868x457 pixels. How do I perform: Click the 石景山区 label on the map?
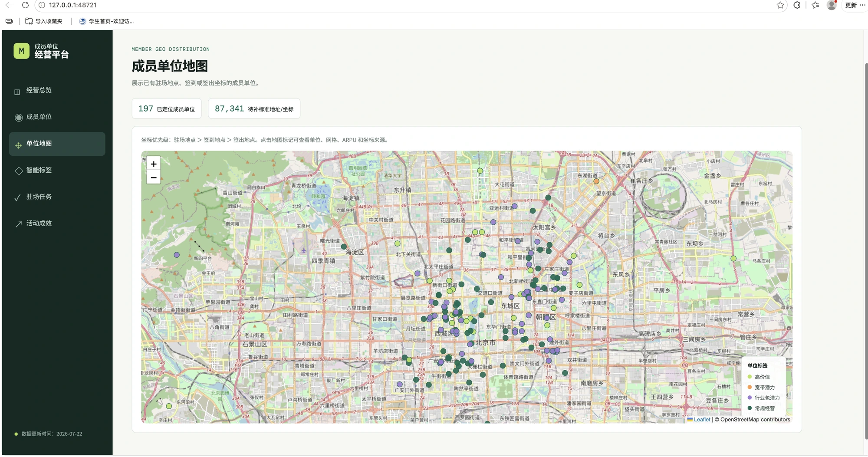point(255,344)
